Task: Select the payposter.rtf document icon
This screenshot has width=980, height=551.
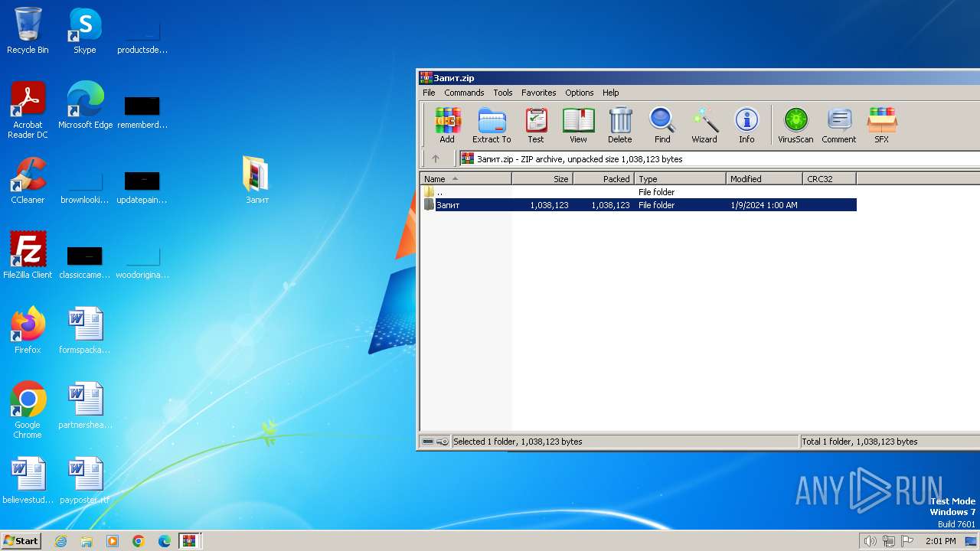Action: pos(85,481)
